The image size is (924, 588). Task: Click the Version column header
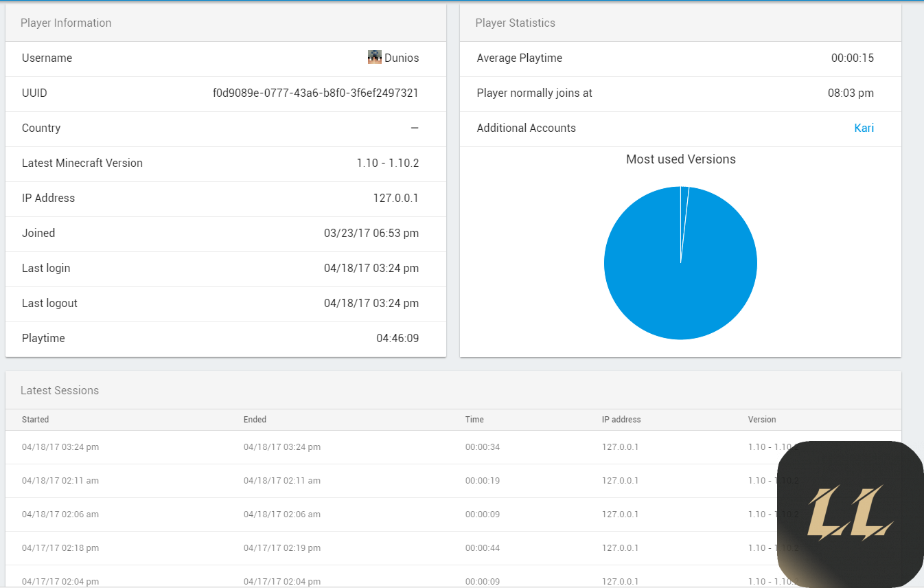point(762,420)
